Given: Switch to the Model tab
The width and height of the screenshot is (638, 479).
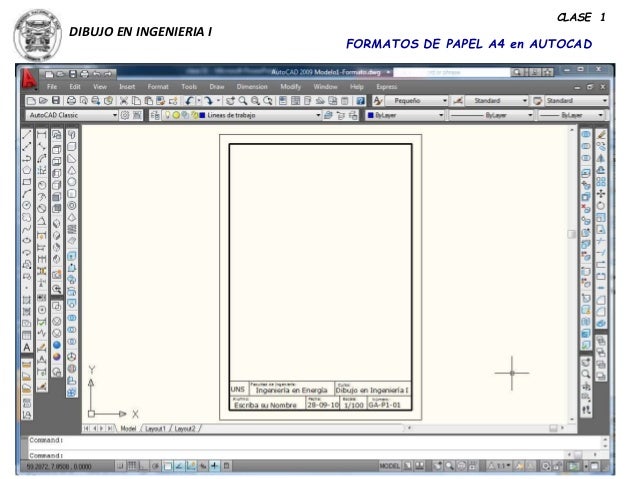Looking at the screenshot, I should 128,429.
